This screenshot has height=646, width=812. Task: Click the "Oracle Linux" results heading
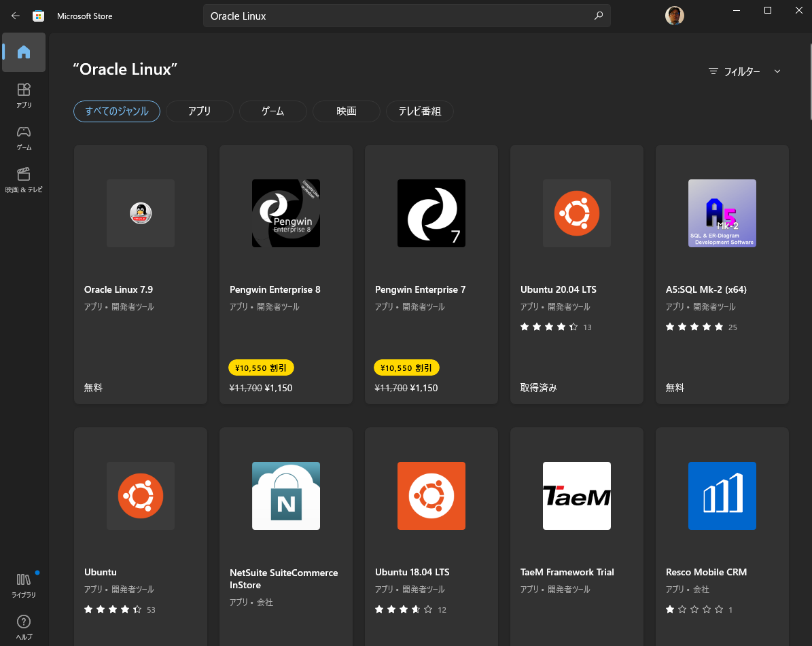tap(125, 69)
